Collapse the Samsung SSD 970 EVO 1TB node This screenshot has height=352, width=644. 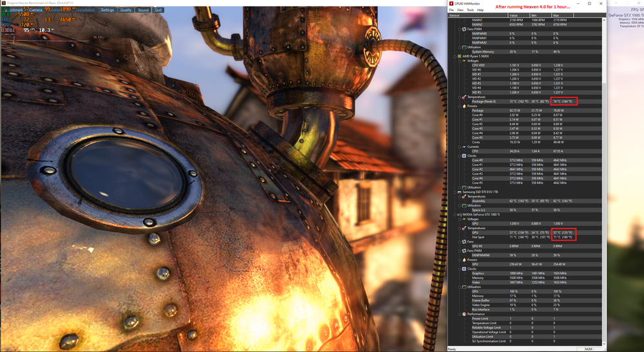tap(455, 192)
